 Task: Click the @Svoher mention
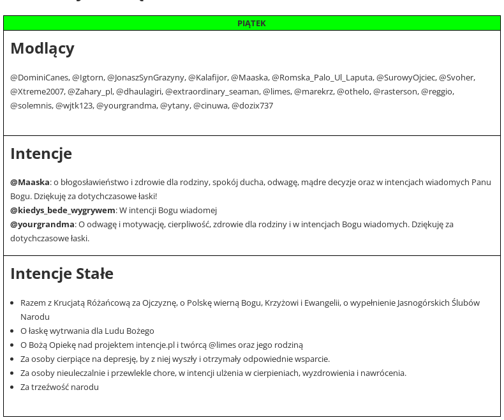point(456,77)
